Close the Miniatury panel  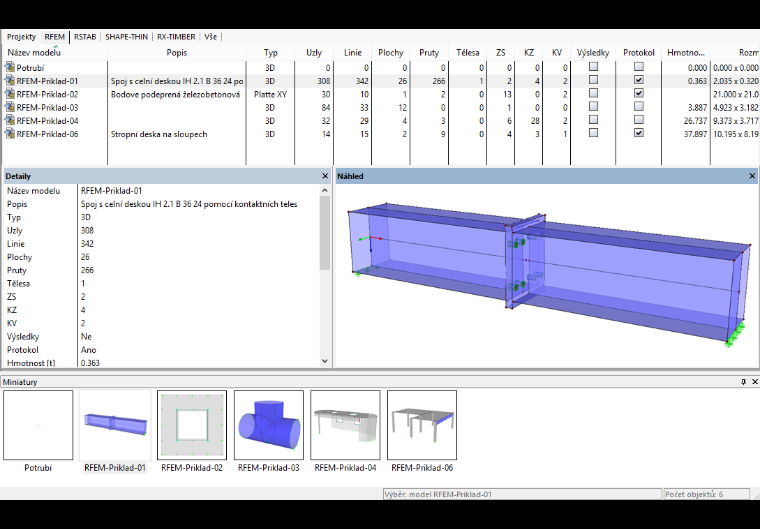point(755,382)
